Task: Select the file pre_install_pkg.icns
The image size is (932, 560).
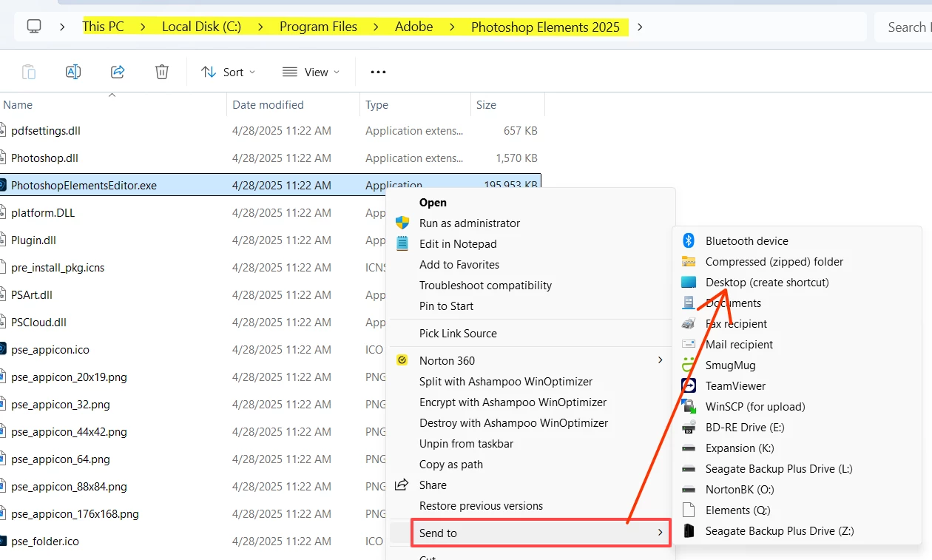Action: point(58,267)
